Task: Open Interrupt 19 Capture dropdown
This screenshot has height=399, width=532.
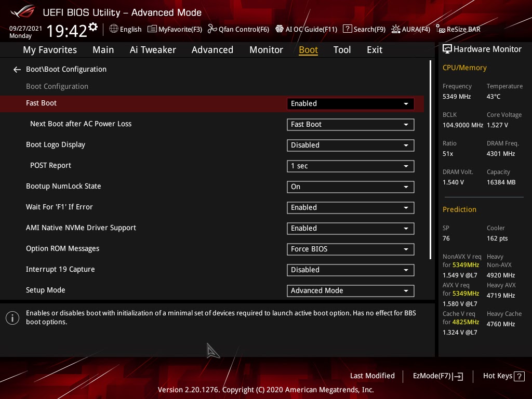Action: [x=351, y=270]
